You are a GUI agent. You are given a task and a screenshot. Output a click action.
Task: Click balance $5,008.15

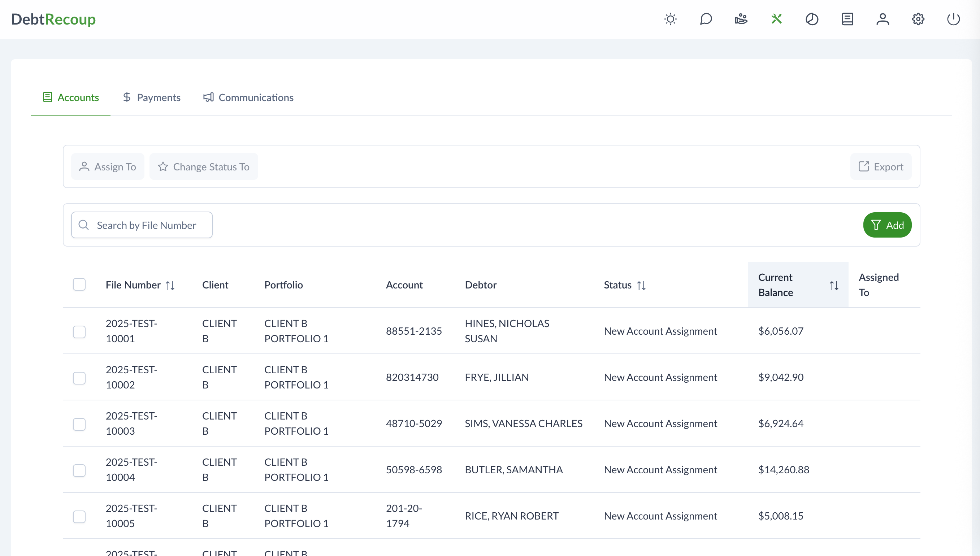781,516
